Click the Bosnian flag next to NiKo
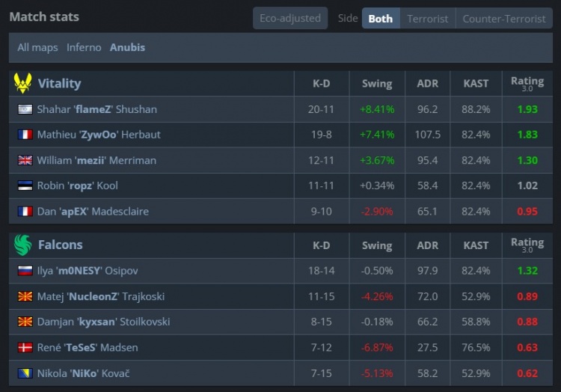 [x=25, y=373]
